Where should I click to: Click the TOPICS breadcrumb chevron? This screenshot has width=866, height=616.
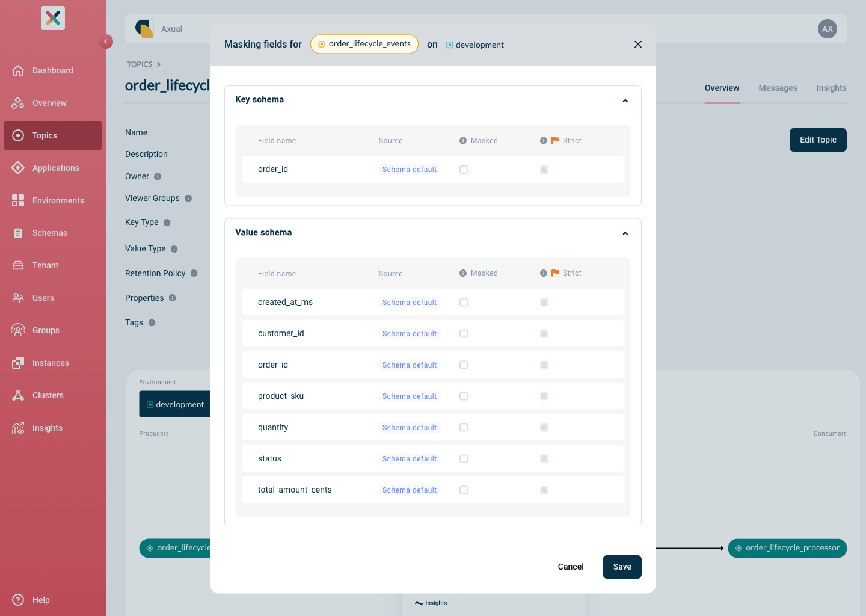[159, 64]
